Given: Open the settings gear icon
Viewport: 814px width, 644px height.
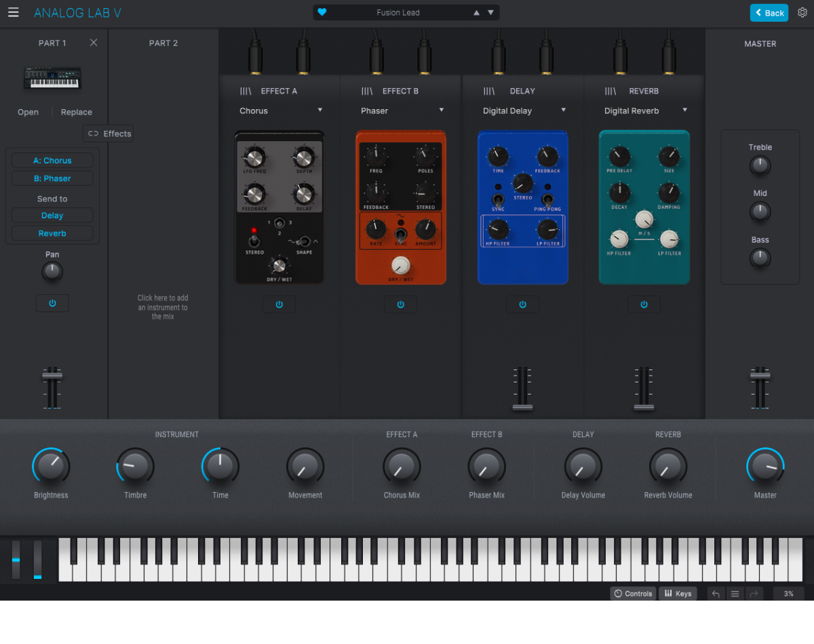Looking at the screenshot, I should coord(802,12).
